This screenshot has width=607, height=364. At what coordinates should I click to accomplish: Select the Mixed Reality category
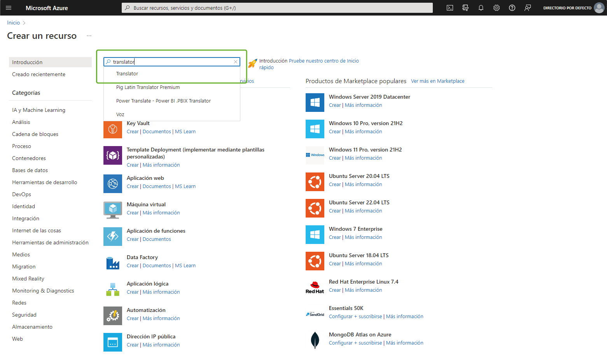pyautogui.click(x=28, y=279)
